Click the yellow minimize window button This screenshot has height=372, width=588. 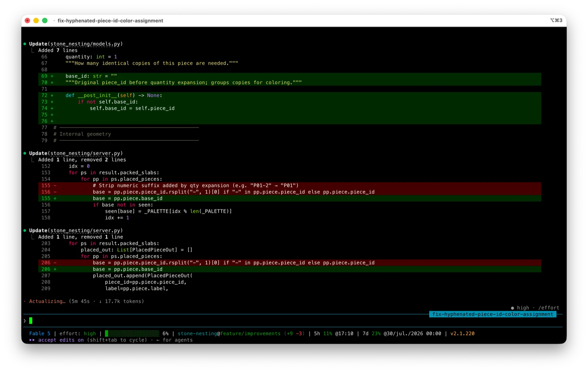click(x=36, y=21)
